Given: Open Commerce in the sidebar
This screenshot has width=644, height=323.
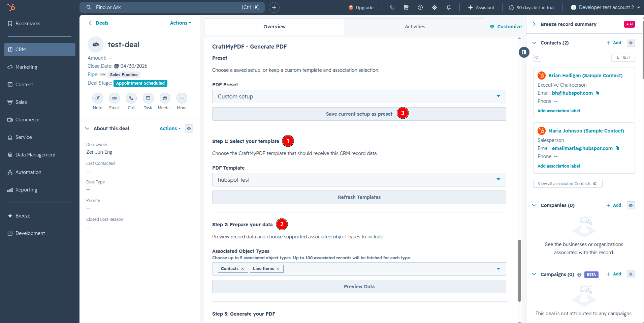Looking at the screenshot, I should point(40,120).
